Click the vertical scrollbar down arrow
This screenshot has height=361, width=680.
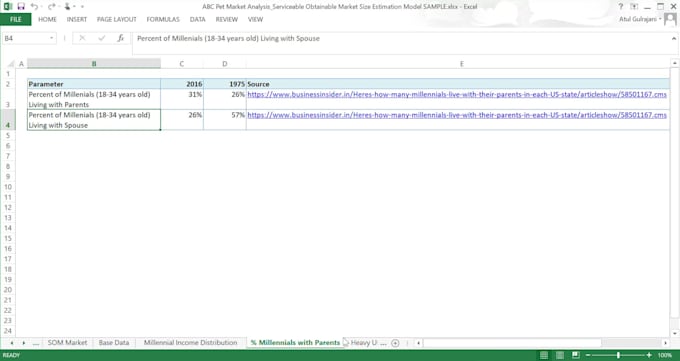click(x=675, y=333)
